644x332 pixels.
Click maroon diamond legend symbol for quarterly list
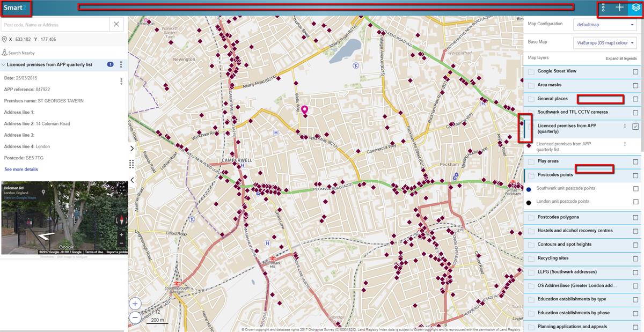[x=529, y=145]
